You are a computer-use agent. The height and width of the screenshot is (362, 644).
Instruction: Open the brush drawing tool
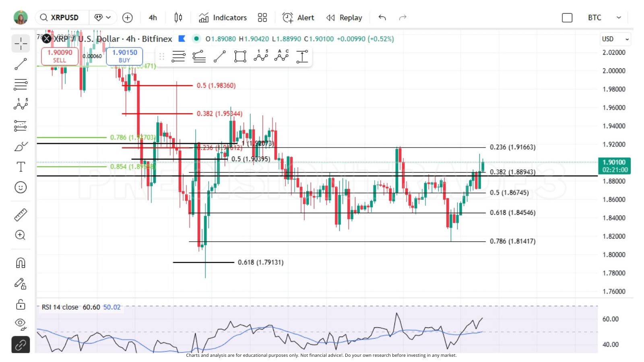pos(21,146)
